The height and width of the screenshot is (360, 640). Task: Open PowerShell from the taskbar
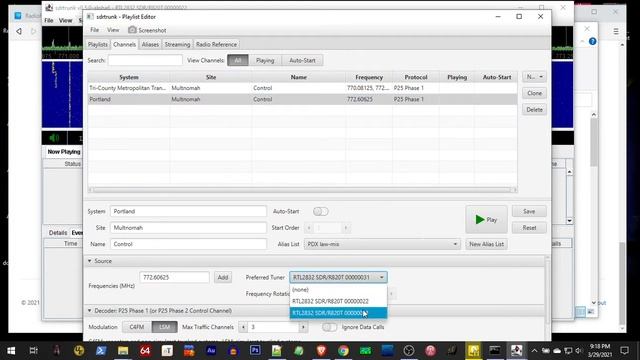101,351
